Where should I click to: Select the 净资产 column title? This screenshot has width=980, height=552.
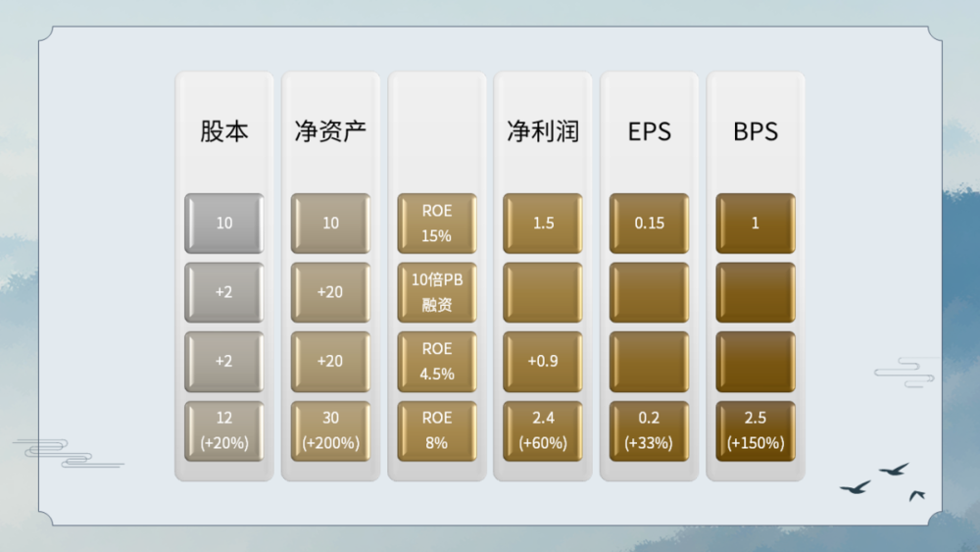[x=330, y=132]
